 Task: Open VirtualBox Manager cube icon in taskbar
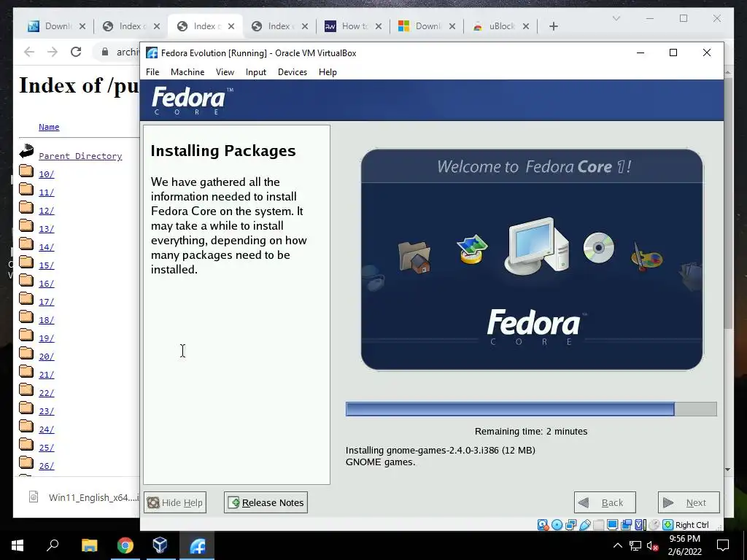[160, 545]
